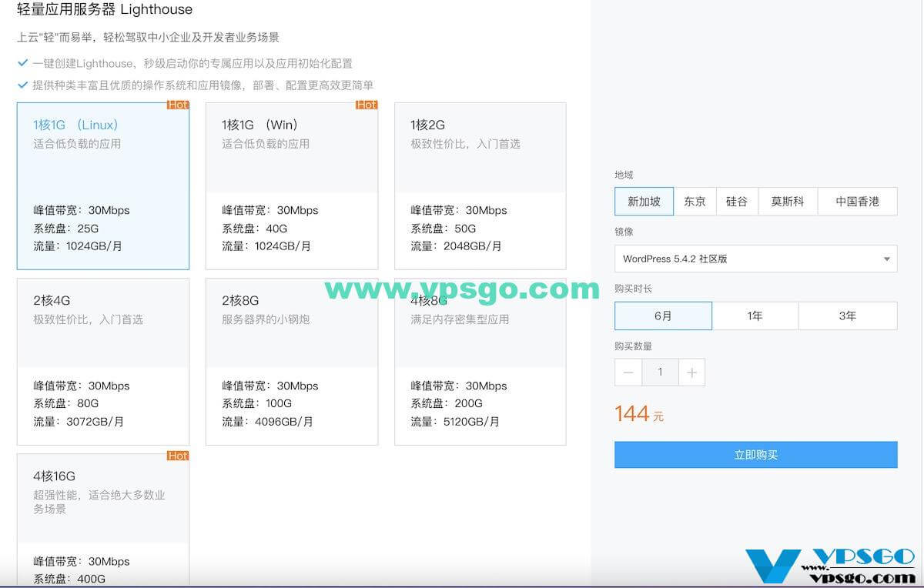Viewport: 924px width, 588px height.
Task: Increase quantity with the plus button
Action: click(691, 373)
